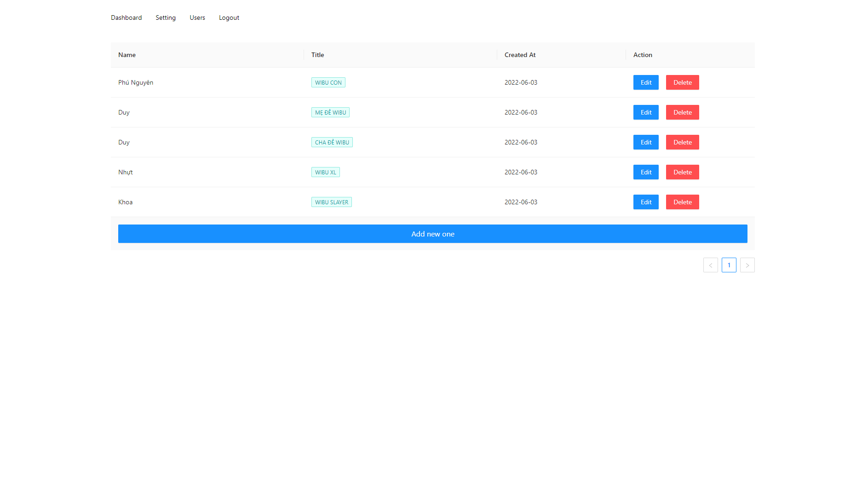Image resolution: width=868 pixels, height=484 pixels.
Task: Click the WIBU XL title badge
Action: [x=326, y=172]
